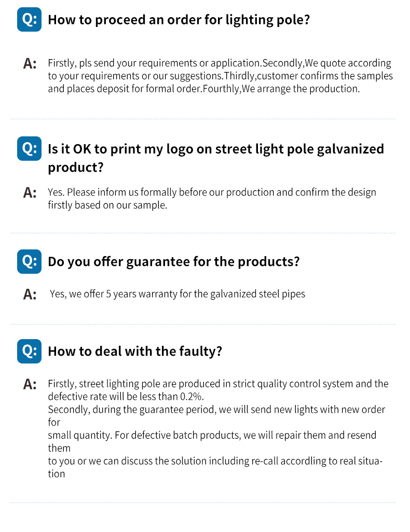Click the A: label beside the defective rate answer

(x=30, y=385)
